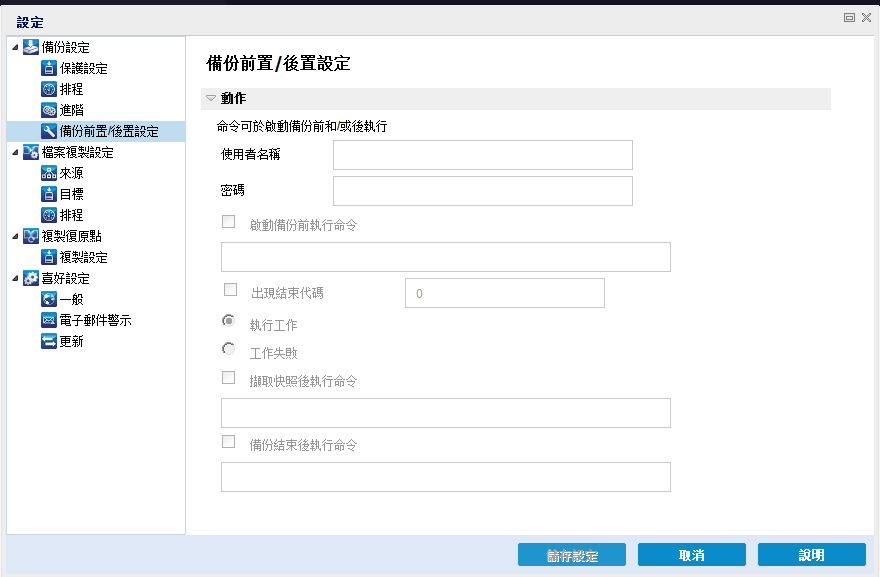The image size is (880, 577).
Task: Collapse the 動作 section
Action: 210,99
